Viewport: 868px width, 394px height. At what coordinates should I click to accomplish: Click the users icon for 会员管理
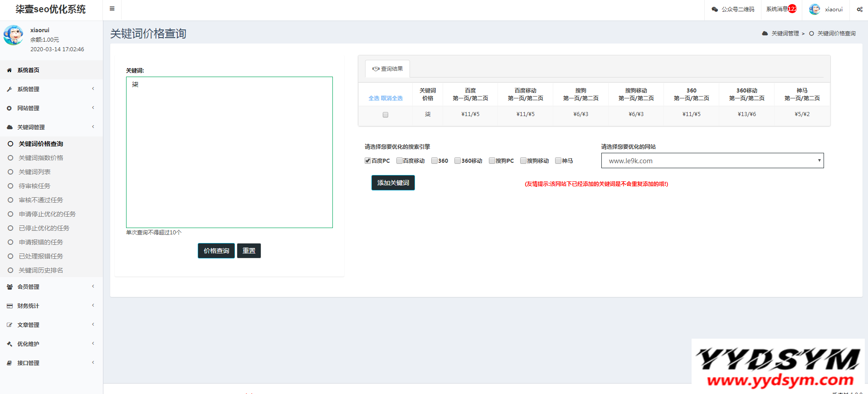coord(10,287)
